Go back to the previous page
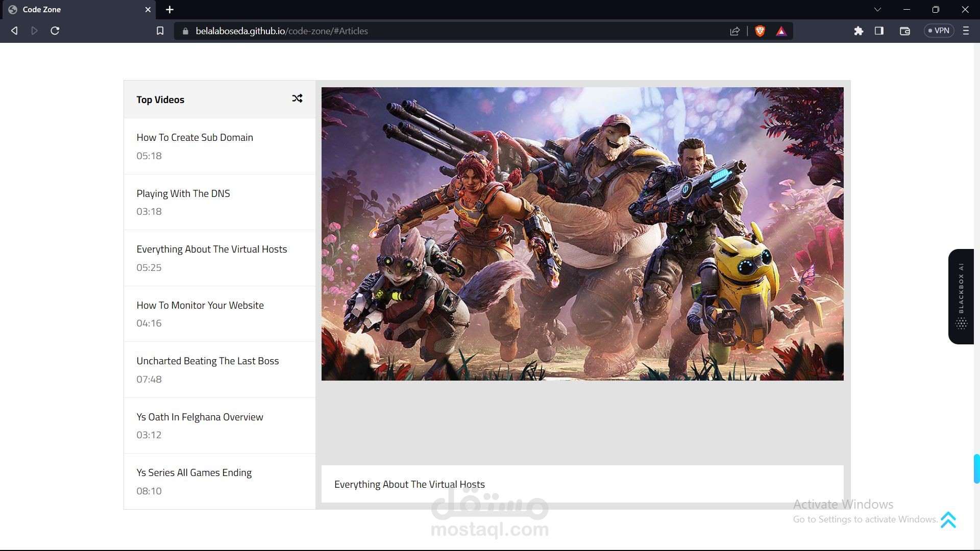980x551 pixels. click(14, 31)
